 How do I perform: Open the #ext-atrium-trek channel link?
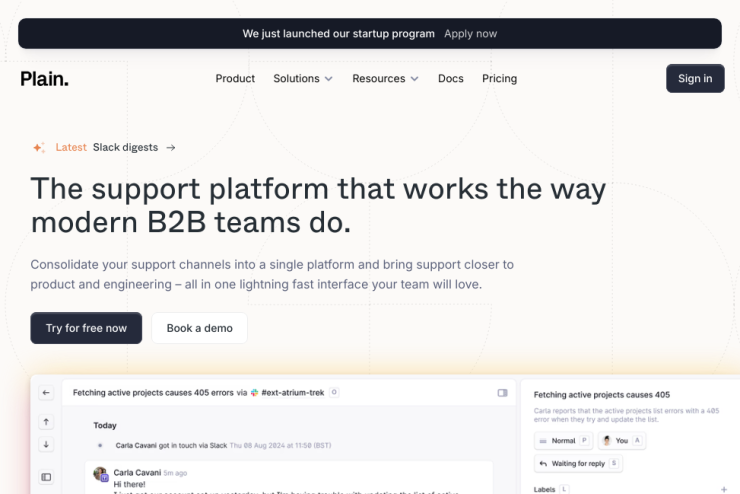[x=293, y=393]
